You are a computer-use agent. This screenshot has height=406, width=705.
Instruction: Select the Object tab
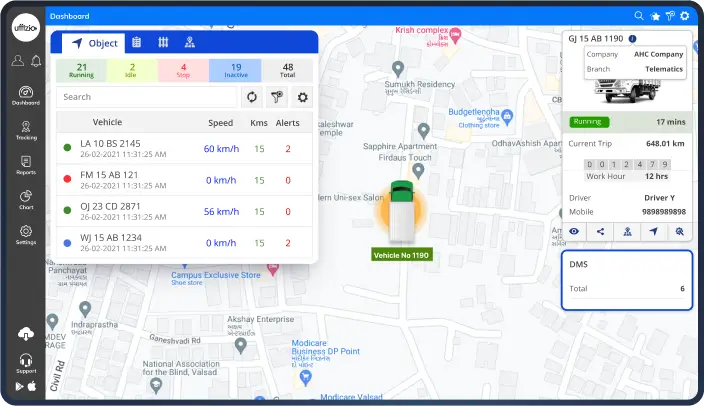(94, 43)
